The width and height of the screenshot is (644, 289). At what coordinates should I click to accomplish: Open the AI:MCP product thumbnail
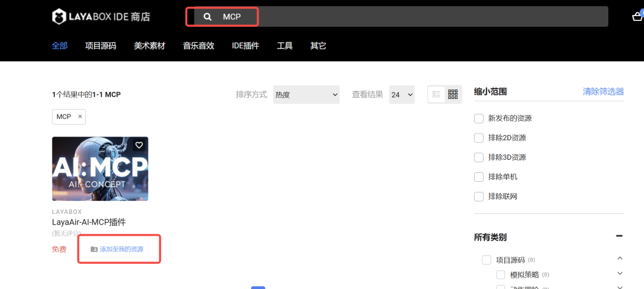100,169
